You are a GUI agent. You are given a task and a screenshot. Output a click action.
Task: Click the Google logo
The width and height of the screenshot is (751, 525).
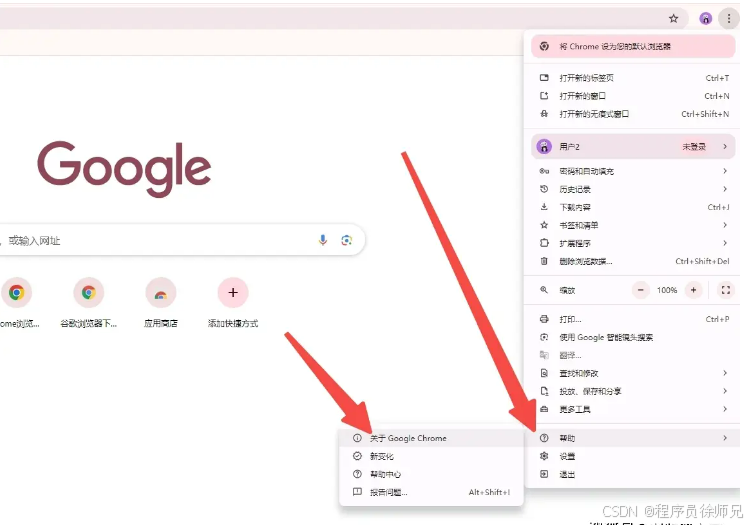[125, 168]
